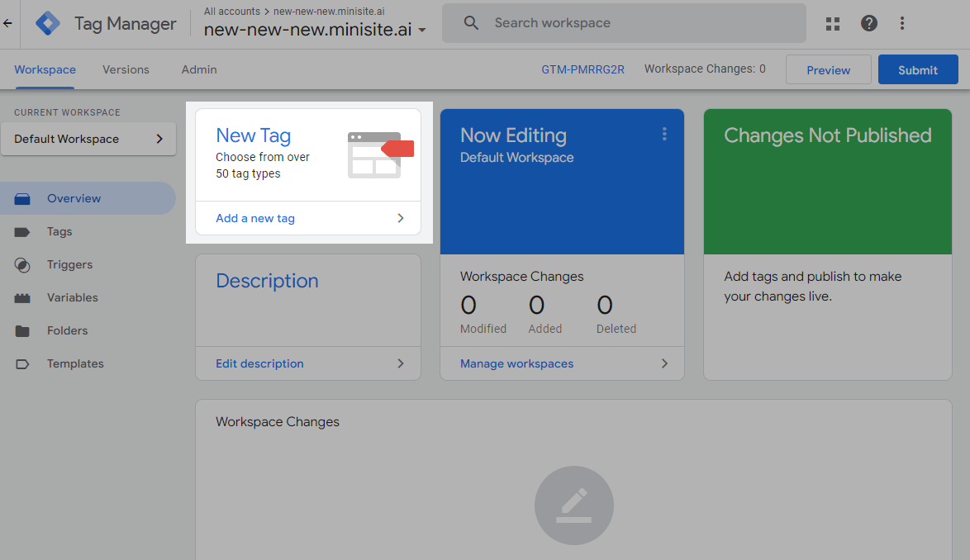Image resolution: width=970 pixels, height=560 pixels.
Task: Open Manage workspaces link
Action: [516, 363]
